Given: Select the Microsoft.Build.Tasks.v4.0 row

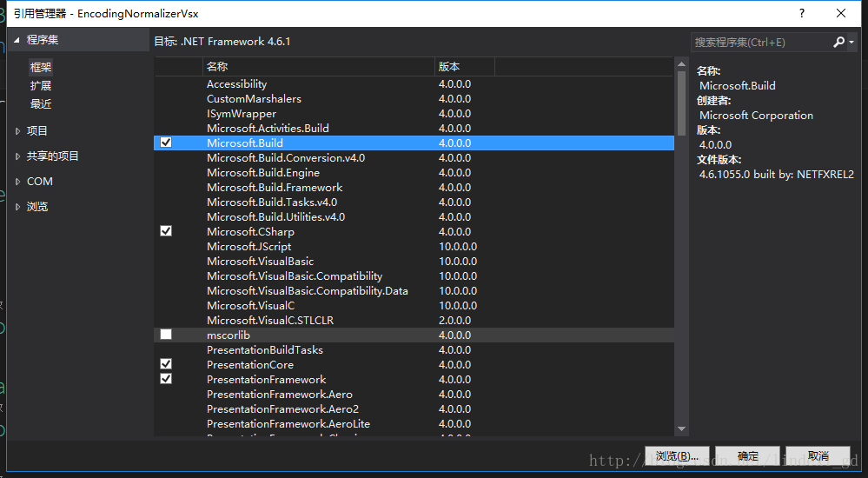Looking at the screenshot, I should point(414,202).
